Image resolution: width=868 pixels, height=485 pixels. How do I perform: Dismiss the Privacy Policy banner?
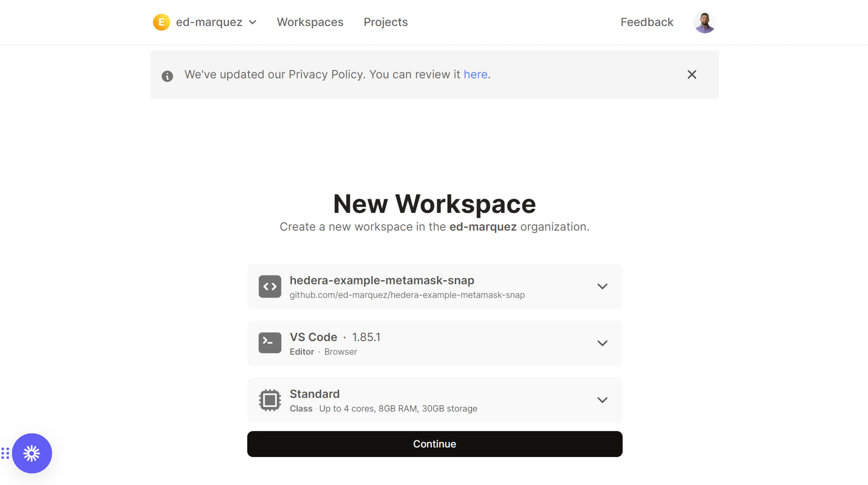(692, 74)
